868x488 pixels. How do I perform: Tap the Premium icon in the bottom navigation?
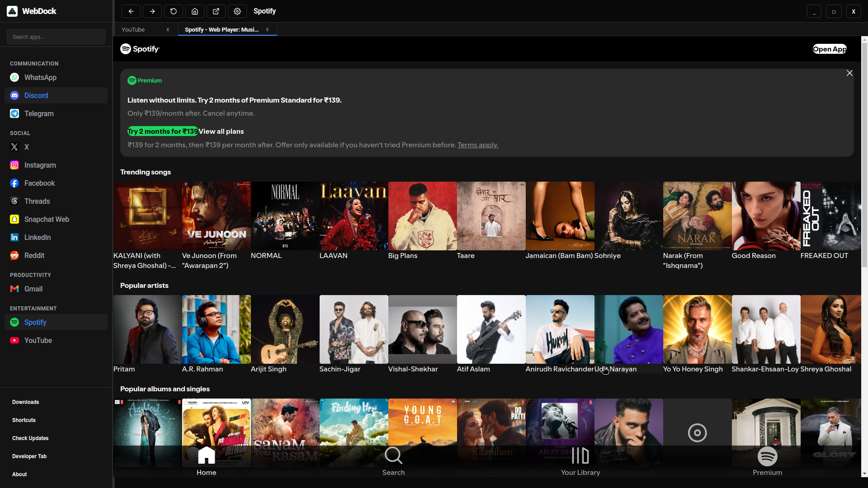768,456
